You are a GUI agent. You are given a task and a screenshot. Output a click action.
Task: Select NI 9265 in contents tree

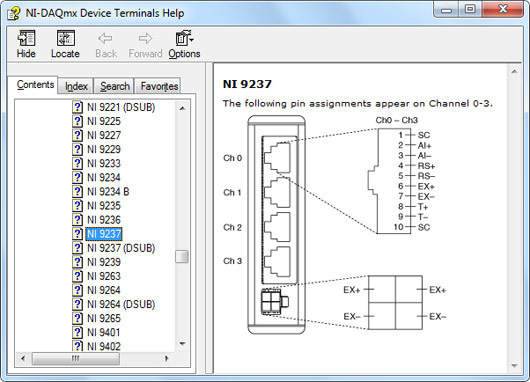tap(104, 318)
